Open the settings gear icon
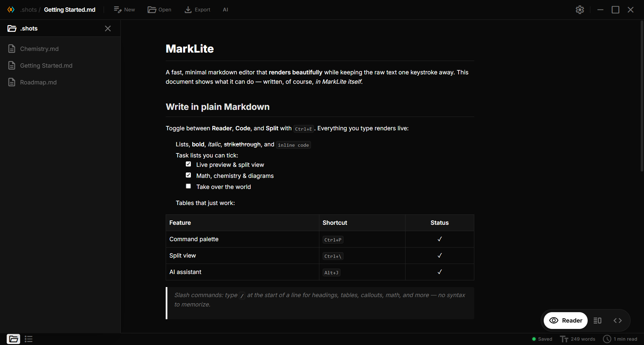Viewport: 644px width, 345px height. 580,10
